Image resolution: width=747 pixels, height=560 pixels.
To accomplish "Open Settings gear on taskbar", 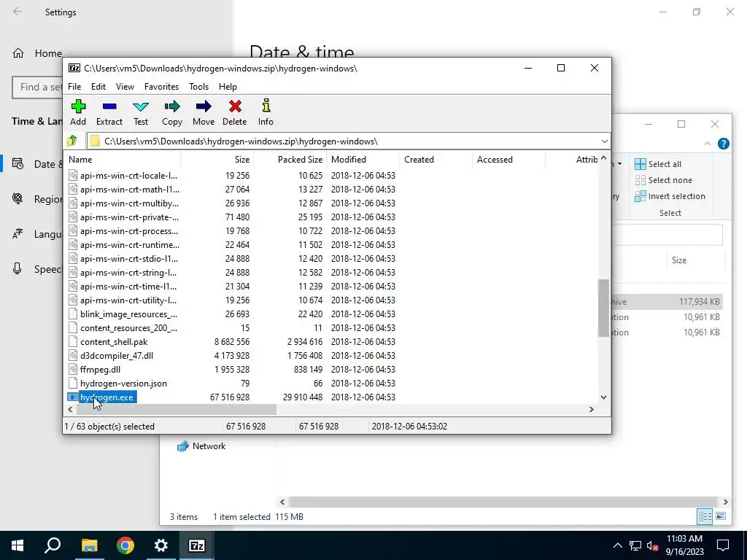I will click(161, 545).
